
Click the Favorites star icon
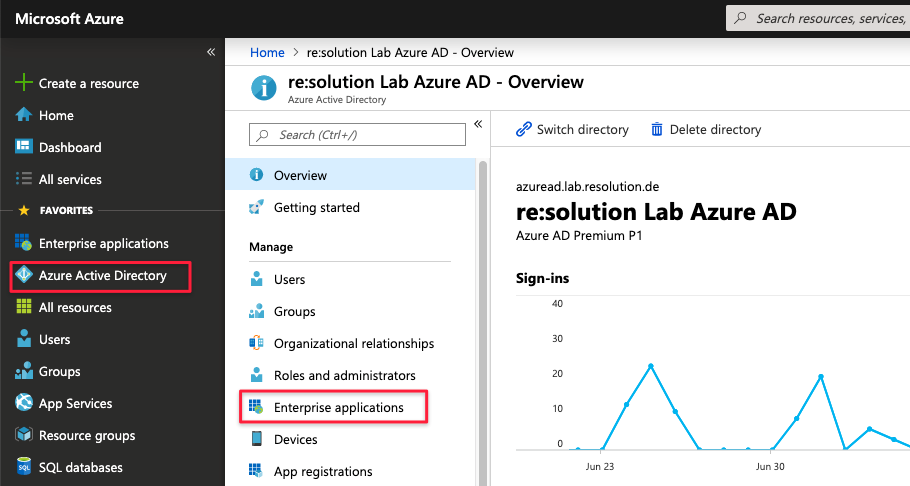click(x=24, y=210)
